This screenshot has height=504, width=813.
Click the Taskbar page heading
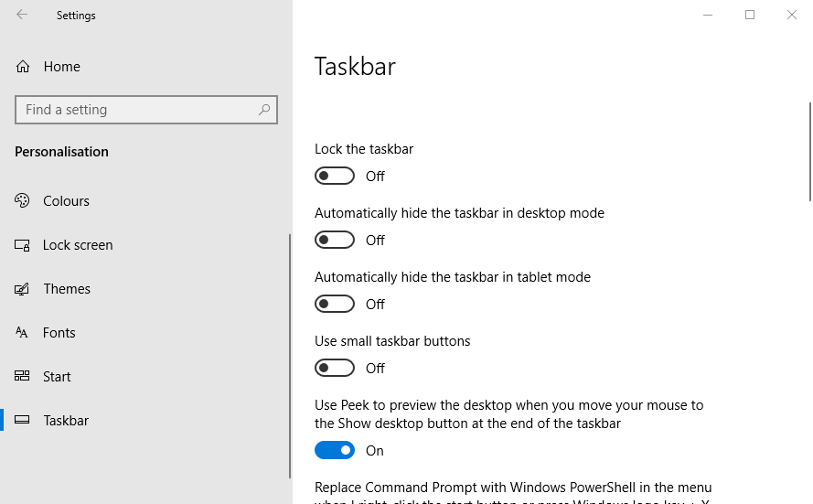(355, 67)
